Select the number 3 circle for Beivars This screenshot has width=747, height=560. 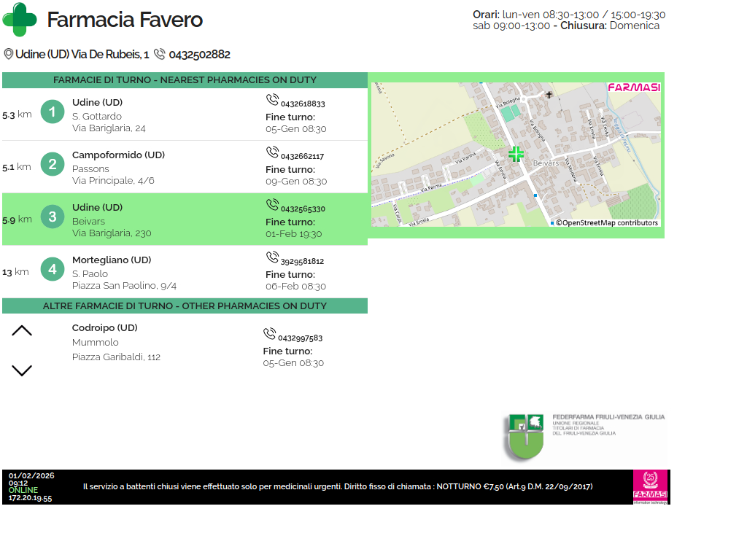point(53,217)
